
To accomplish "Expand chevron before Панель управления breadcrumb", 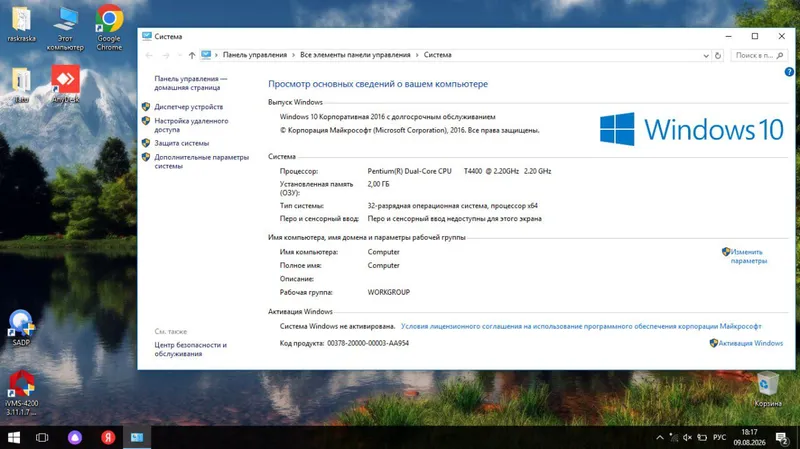I will (216, 55).
